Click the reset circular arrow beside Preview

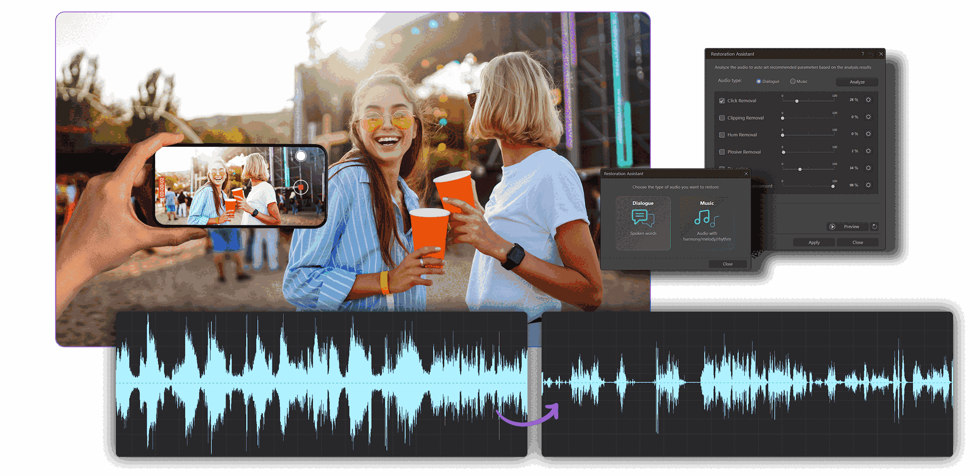(875, 227)
